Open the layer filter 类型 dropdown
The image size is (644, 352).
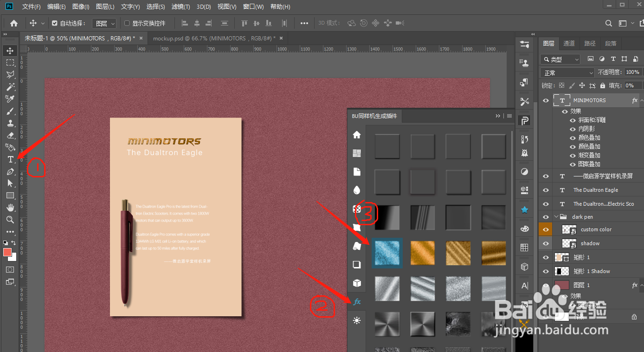tap(560, 59)
